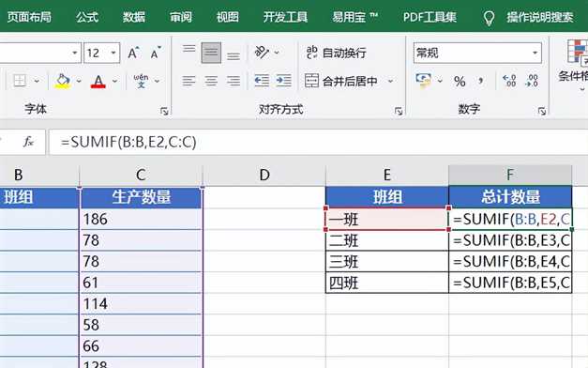
Task: Decrease font size with the smaller A icon
Action: click(x=156, y=53)
